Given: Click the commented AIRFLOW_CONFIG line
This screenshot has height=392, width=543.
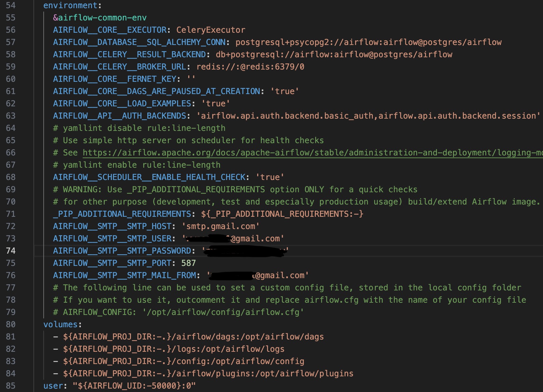Looking at the screenshot, I should 179,312.
